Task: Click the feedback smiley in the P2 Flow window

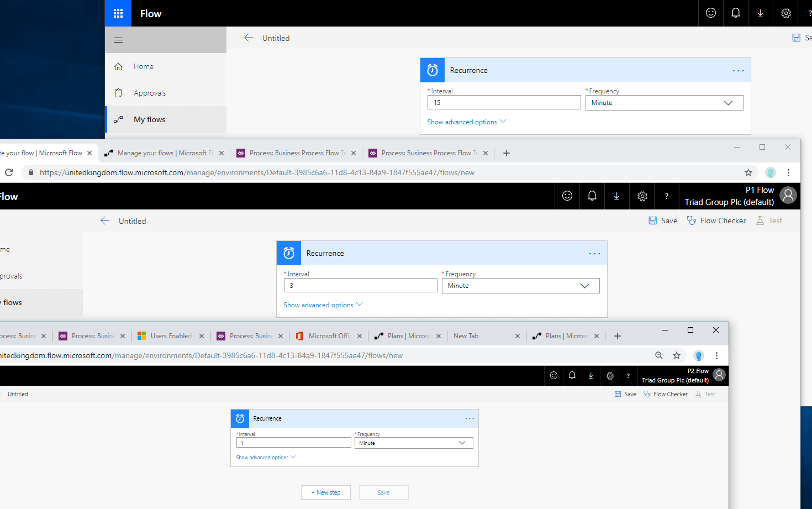Action: point(553,376)
